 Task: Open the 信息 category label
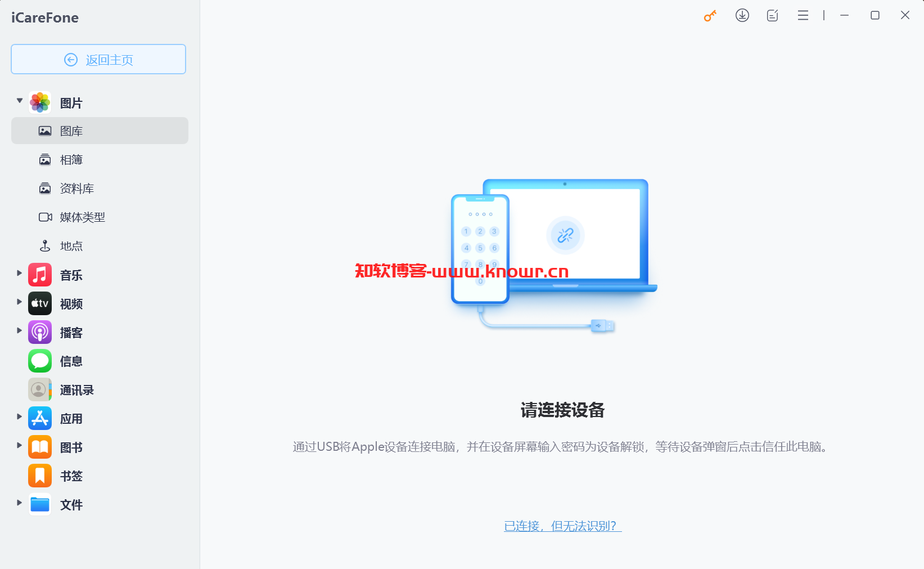click(x=71, y=361)
